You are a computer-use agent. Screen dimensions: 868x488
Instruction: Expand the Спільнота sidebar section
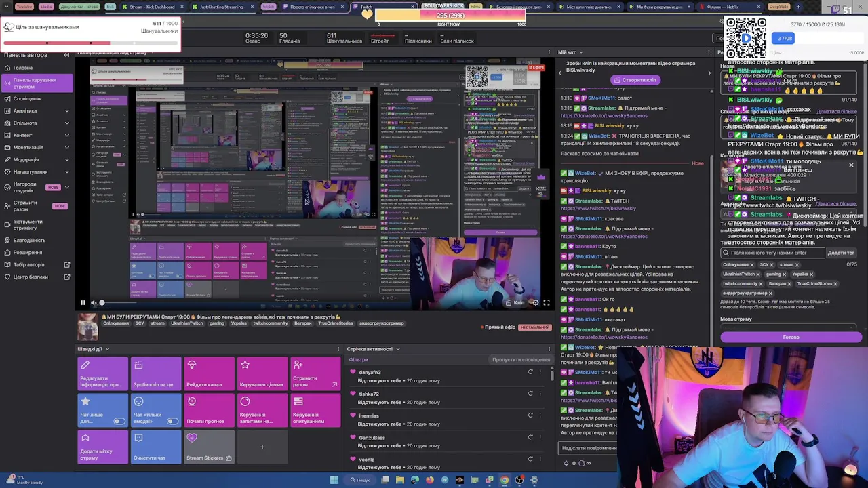[66, 123]
